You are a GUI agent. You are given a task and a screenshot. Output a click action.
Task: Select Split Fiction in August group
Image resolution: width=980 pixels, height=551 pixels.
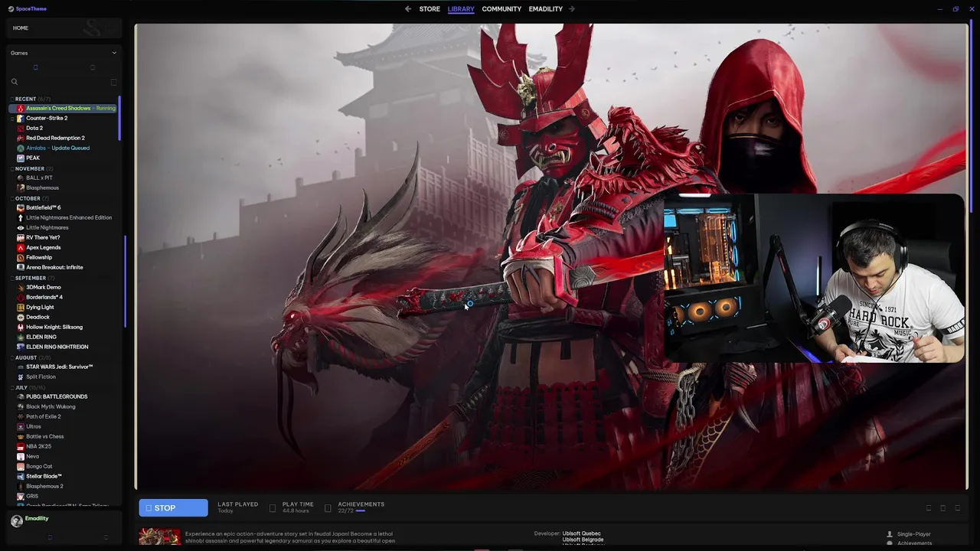(41, 377)
